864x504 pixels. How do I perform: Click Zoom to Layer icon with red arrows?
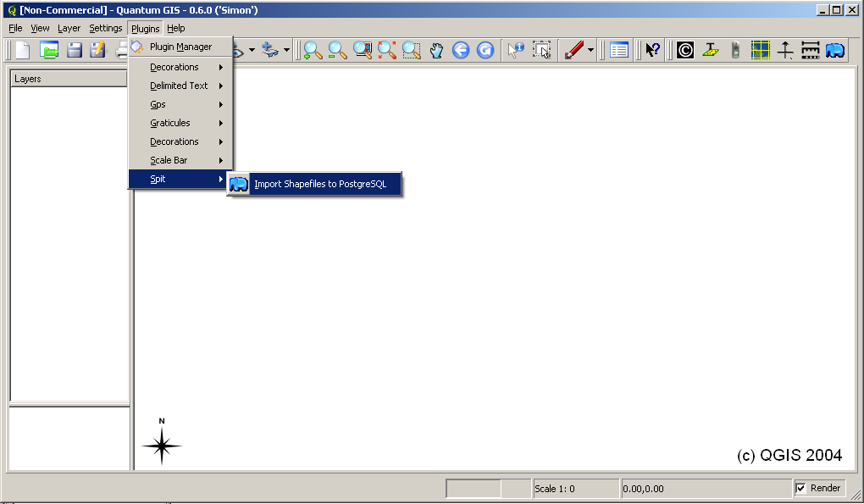[x=387, y=50]
